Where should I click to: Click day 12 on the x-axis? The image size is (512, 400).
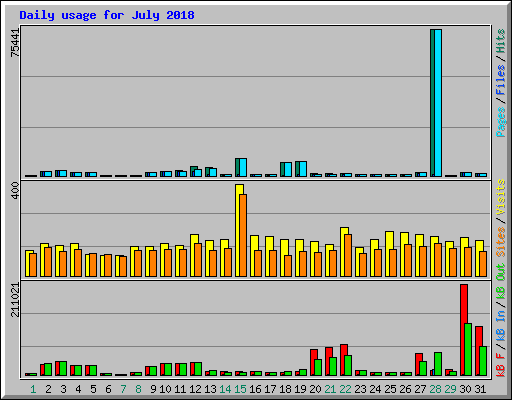click(x=195, y=389)
